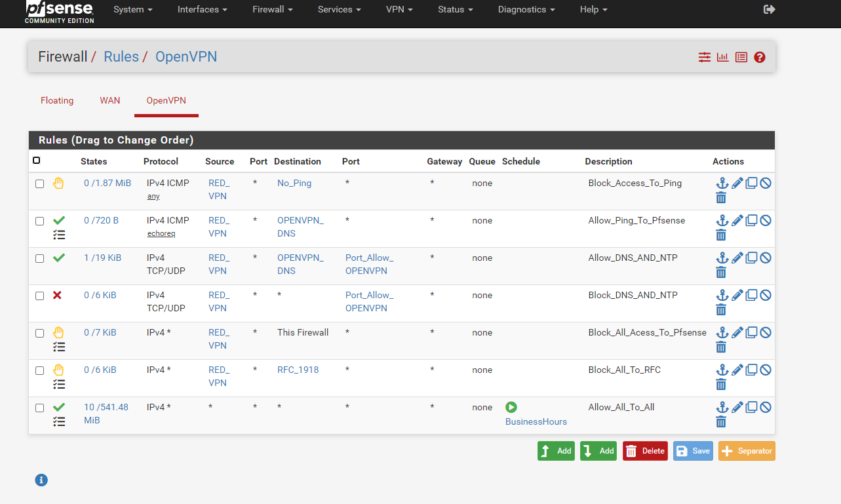This screenshot has width=841, height=504.
Task: Check the Allow_All_To_All rule checkbox
Action: click(39, 408)
